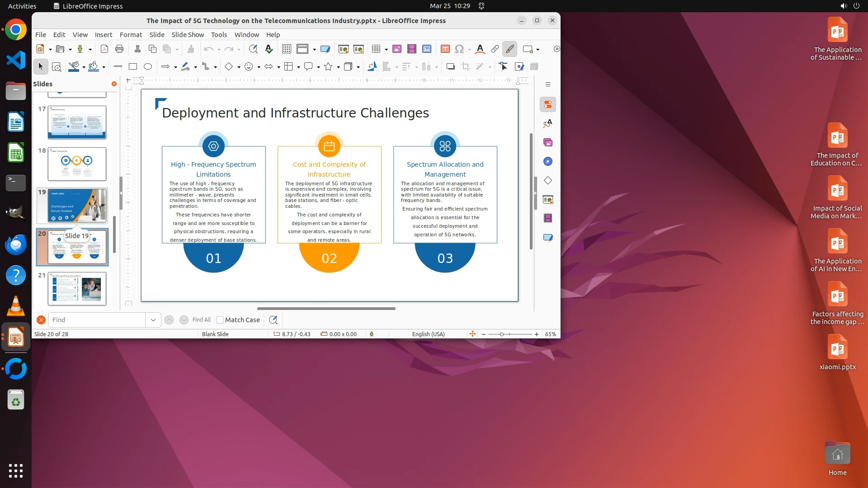The width and height of the screenshot is (868, 488).
Task: Select the Rectangle drawing tool
Action: pos(133,66)
